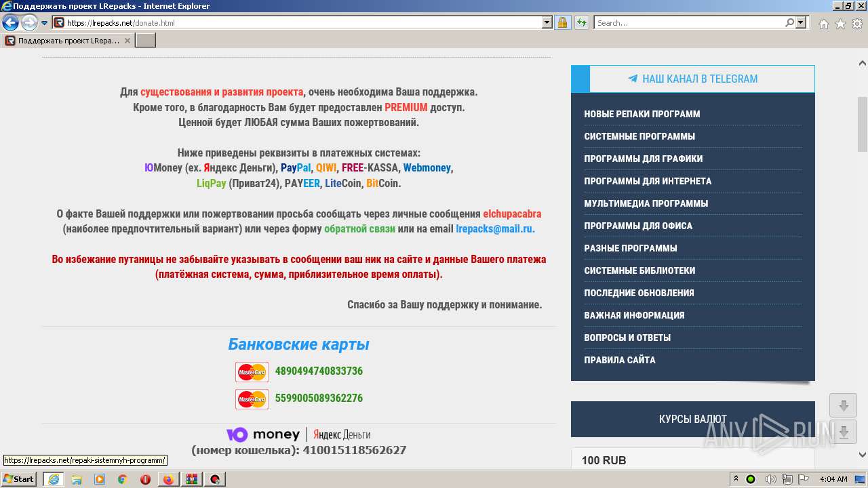Open 'ВОПРОСЫ И ОТВЕТЫ' menu item

627,338
